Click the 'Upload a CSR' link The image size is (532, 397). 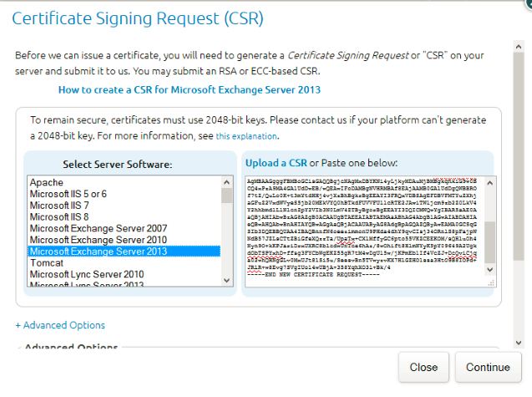[276, 161]
